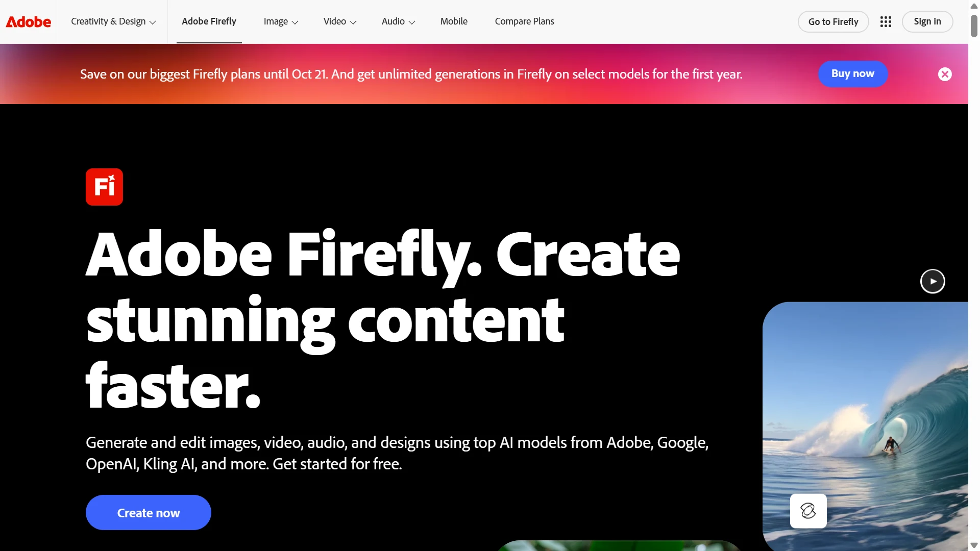Click Go to Firefly button
Viewport: 980px width, 551px height.
[833, 21]
